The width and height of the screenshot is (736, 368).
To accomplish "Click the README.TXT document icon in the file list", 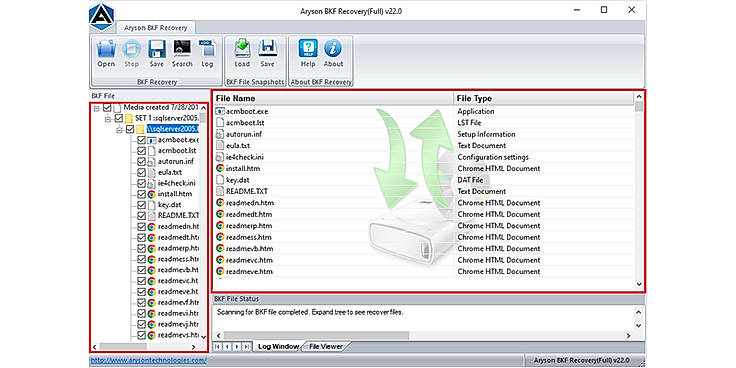I will pyautogui.click(x=220, y=192).
